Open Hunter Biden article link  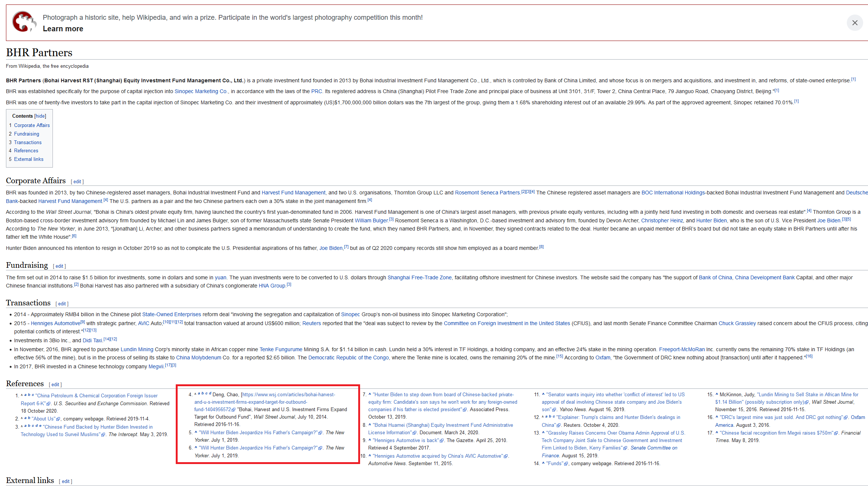[711, 221]
